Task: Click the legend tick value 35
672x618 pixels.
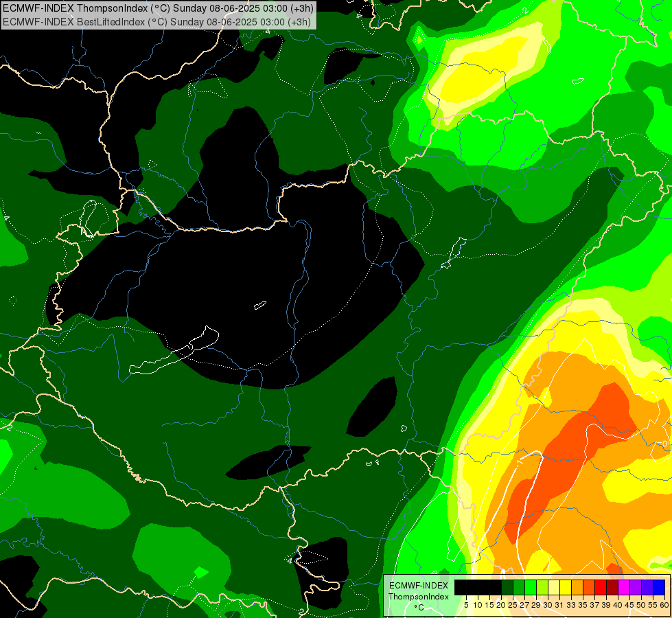Action: click(583, 605)
